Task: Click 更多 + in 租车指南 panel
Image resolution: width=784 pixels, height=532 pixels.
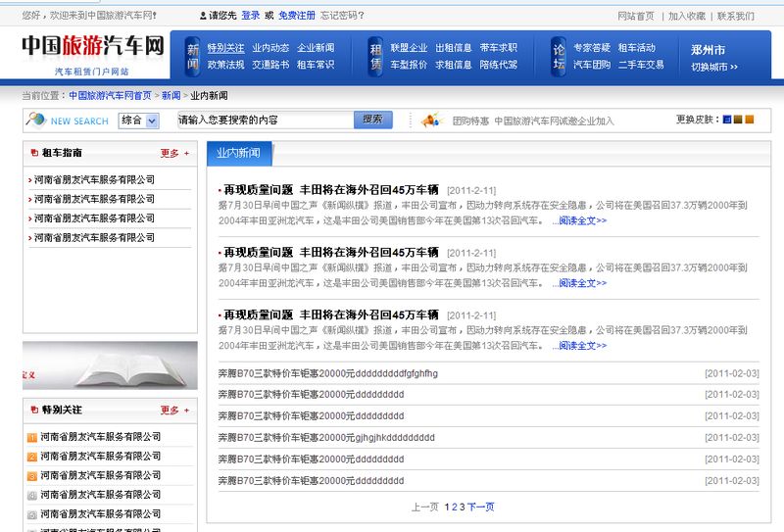Action: pos(174,153)
